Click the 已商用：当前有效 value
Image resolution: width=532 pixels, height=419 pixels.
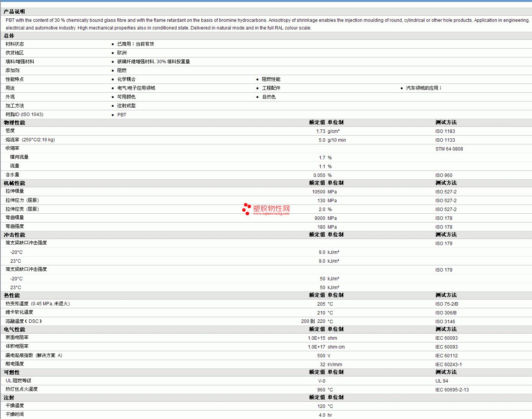click(x=135, y=44)
